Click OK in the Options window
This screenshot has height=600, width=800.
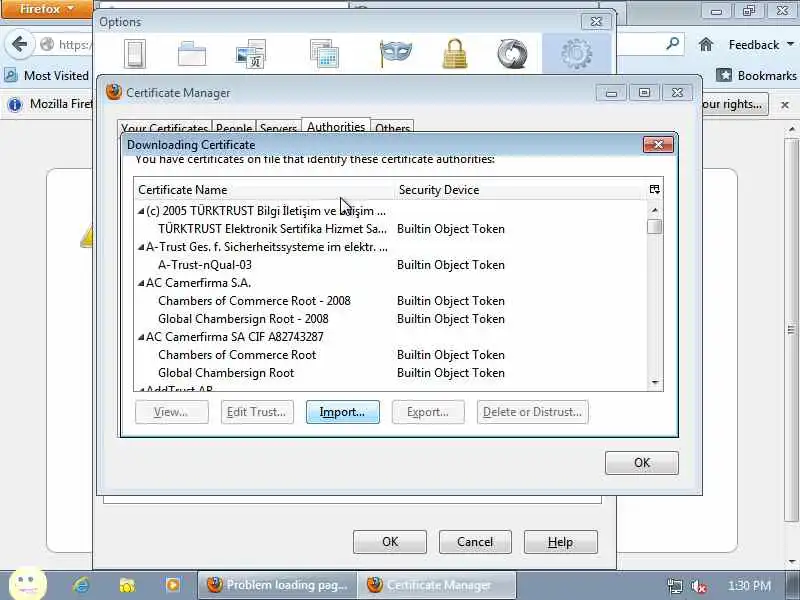[x=390, y=541]
